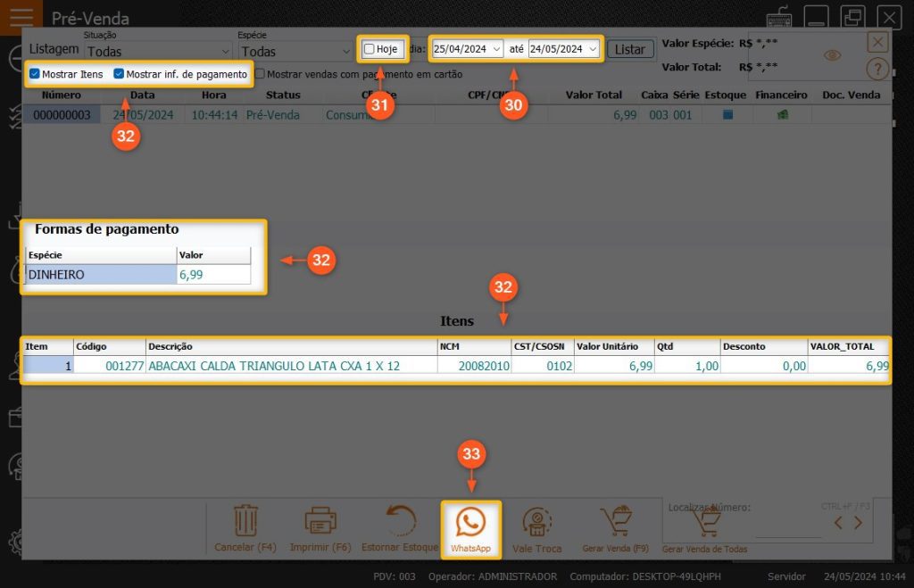Click the Estornar Estoque undo icon

[x=399, y=521]
